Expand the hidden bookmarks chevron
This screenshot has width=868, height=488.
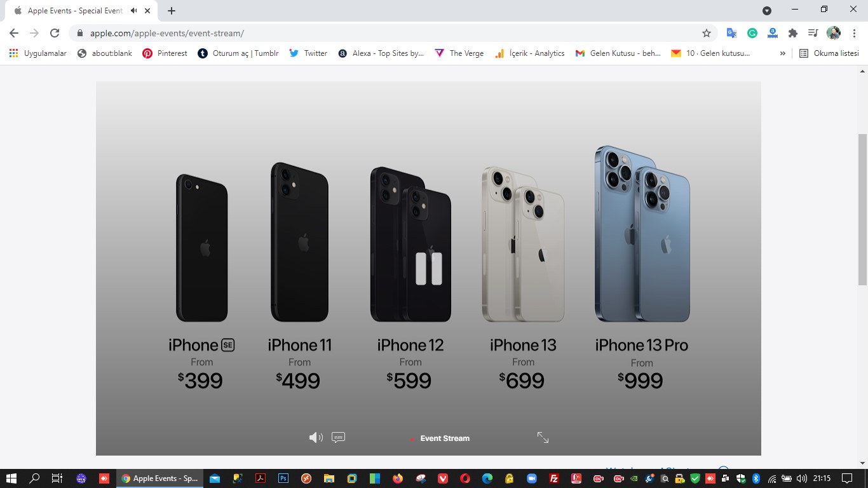pyautogui.click(x=783, y=53)
